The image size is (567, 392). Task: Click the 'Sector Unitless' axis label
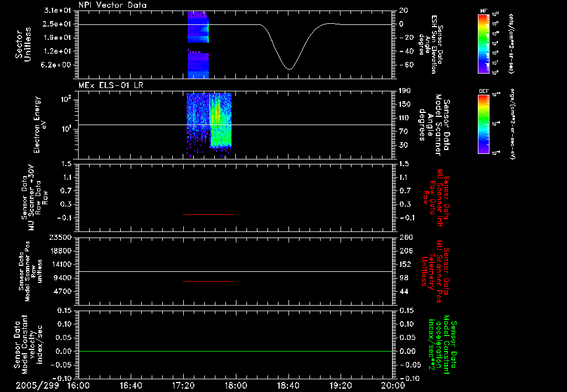[23, 44]
